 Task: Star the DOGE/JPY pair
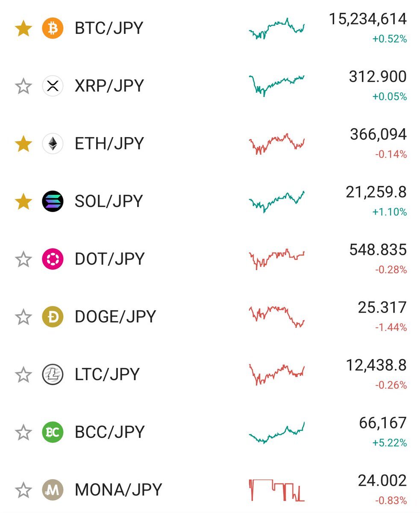(23, 317)
